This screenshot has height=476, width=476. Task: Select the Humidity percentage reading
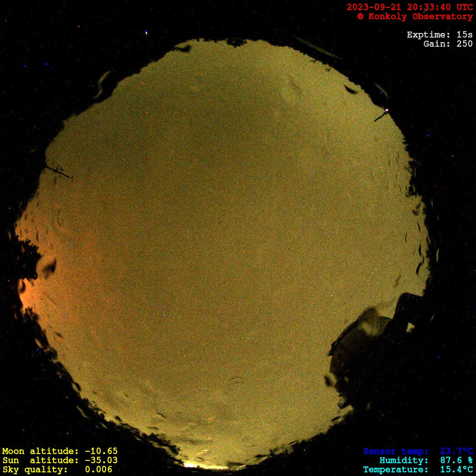tap(426, 460)
